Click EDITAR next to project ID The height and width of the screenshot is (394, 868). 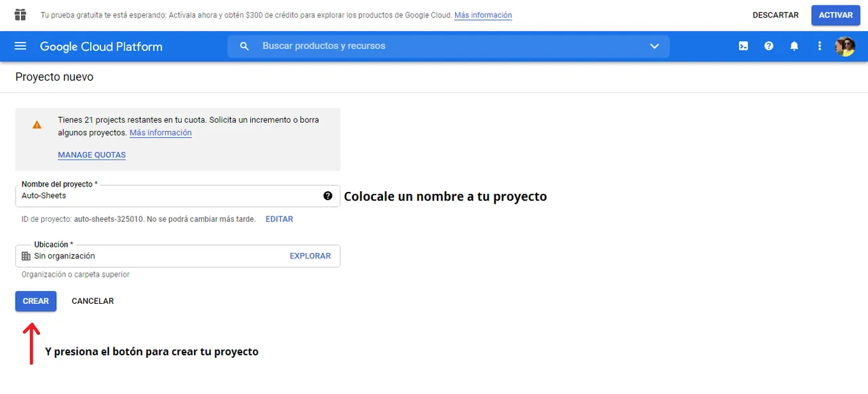(279, 219)
